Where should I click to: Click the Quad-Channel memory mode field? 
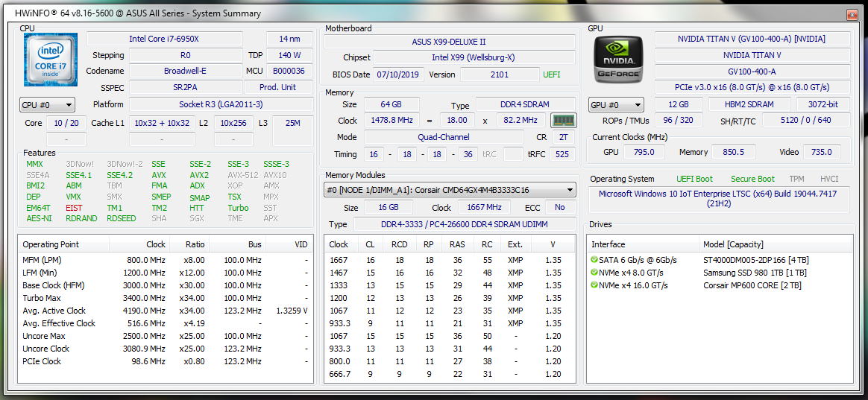tap(444, 136)
